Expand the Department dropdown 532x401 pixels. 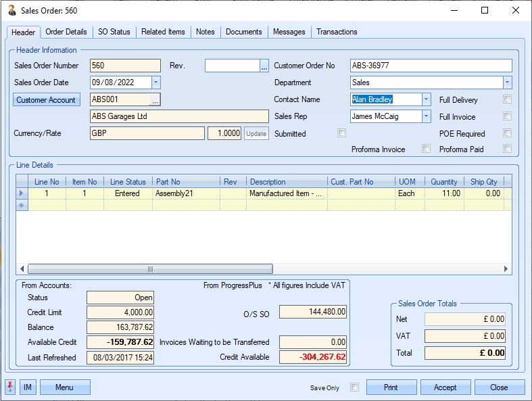[506, 82]
